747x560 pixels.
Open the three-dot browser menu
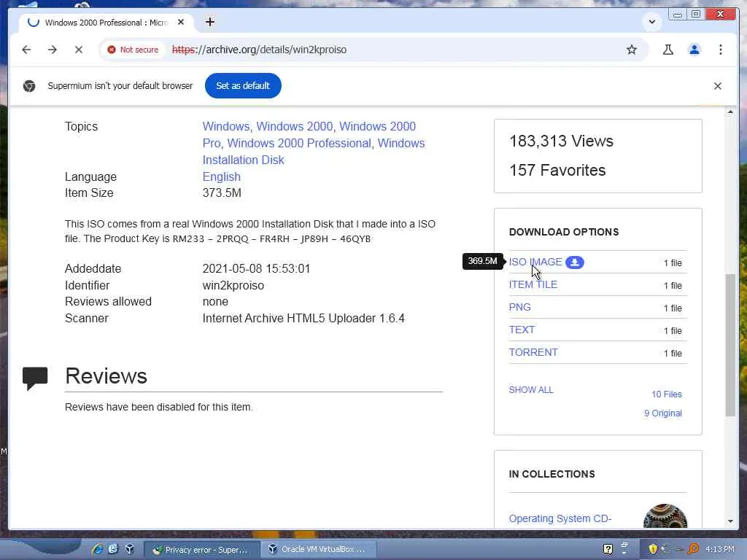(x=720, y=50)
